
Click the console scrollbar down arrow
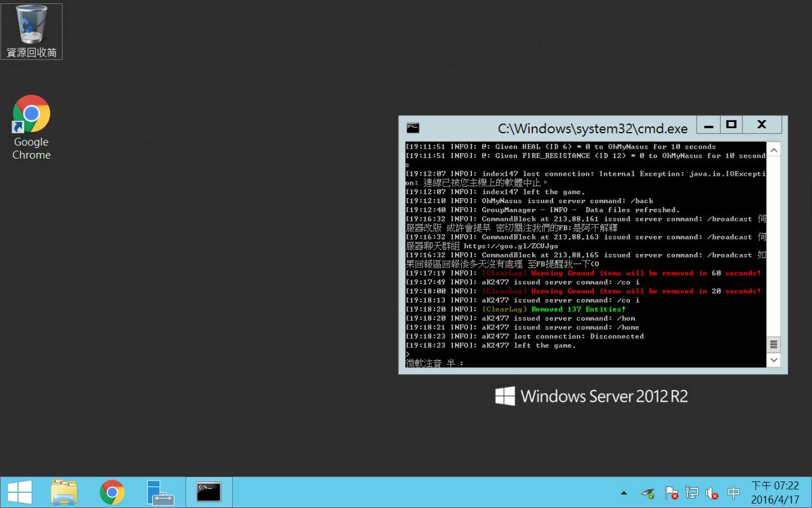click(774, 360)
